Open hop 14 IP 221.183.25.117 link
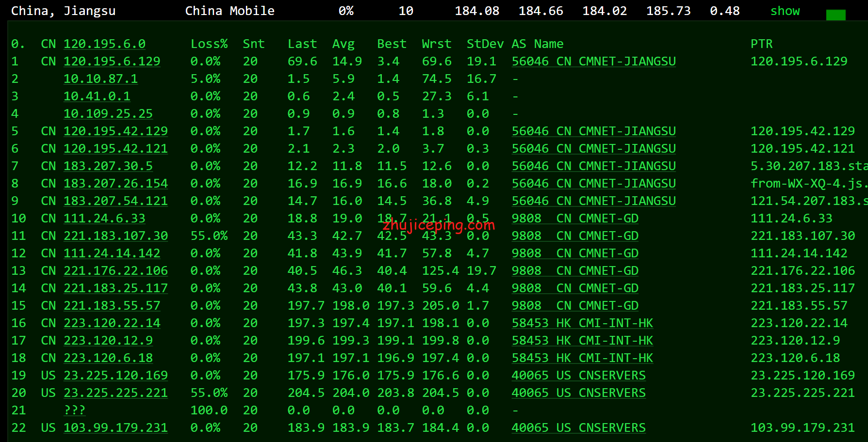The image size is (868, 442). click(x=115, y=288)
